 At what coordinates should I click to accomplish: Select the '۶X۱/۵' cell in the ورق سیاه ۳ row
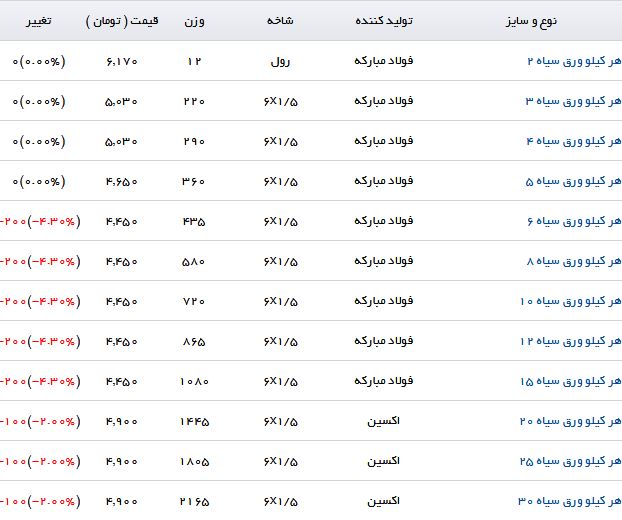pos(280,102)
